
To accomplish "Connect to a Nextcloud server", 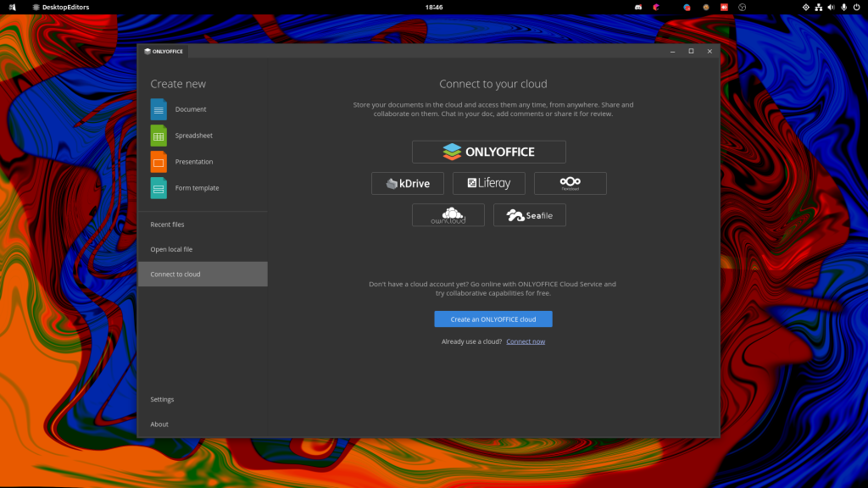I will point(570,183).
